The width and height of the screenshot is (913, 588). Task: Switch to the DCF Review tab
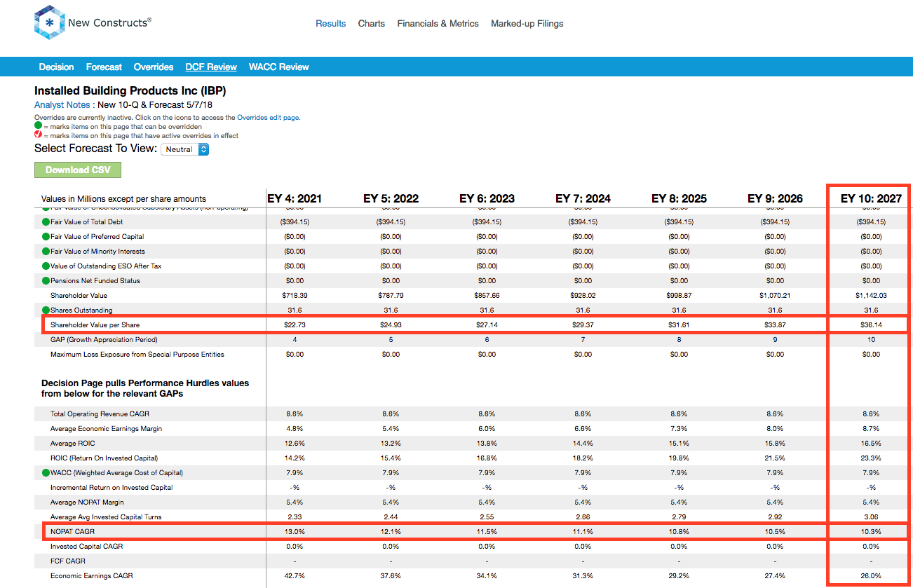(211, 67)
